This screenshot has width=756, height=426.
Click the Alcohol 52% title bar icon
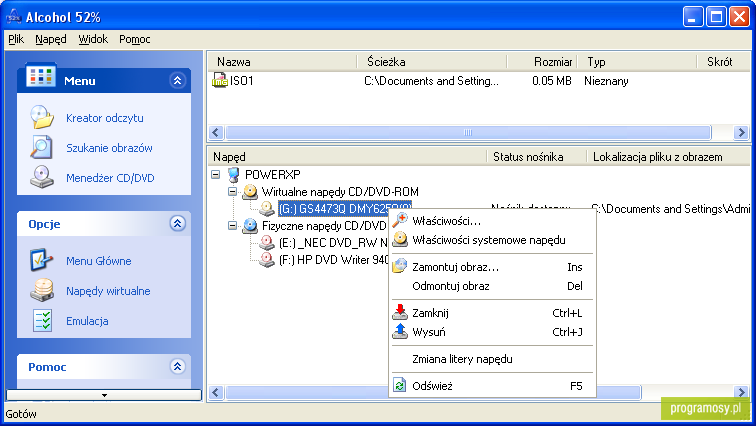[x=14, y=17]
